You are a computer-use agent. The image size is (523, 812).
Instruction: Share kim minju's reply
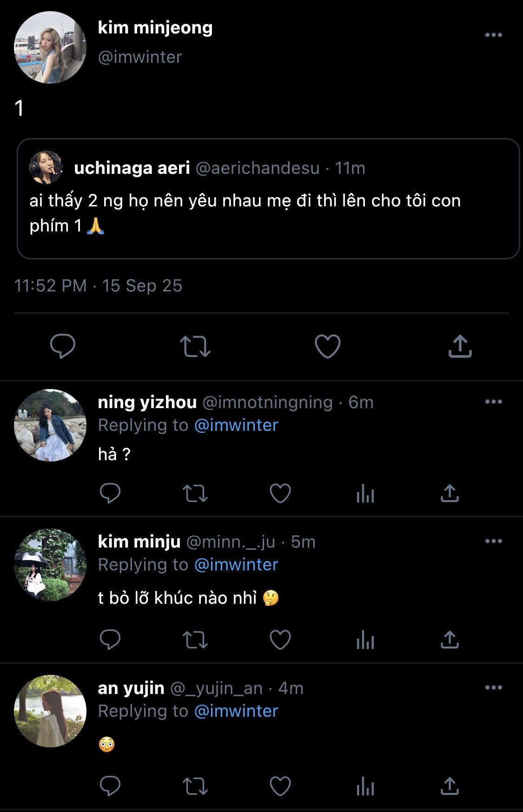click(x=449, y=640)
